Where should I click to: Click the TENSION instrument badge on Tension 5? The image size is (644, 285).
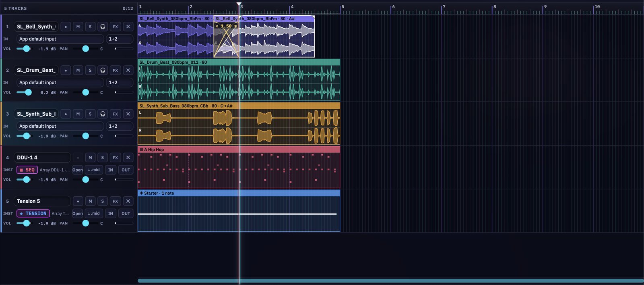click(33, 213)
